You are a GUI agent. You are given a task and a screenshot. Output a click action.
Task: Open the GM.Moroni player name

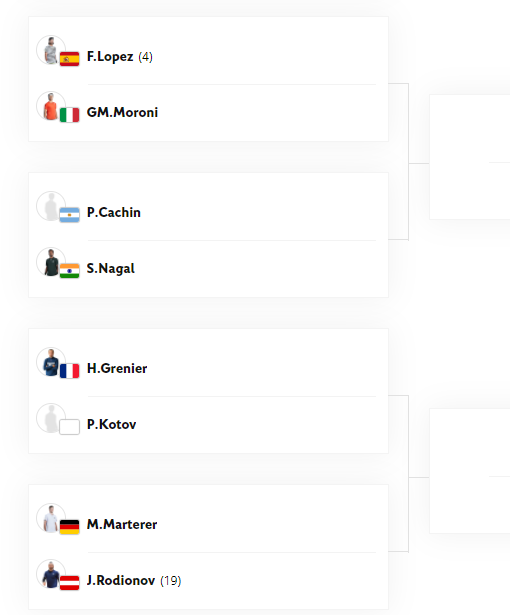click(x=122, y=113)
